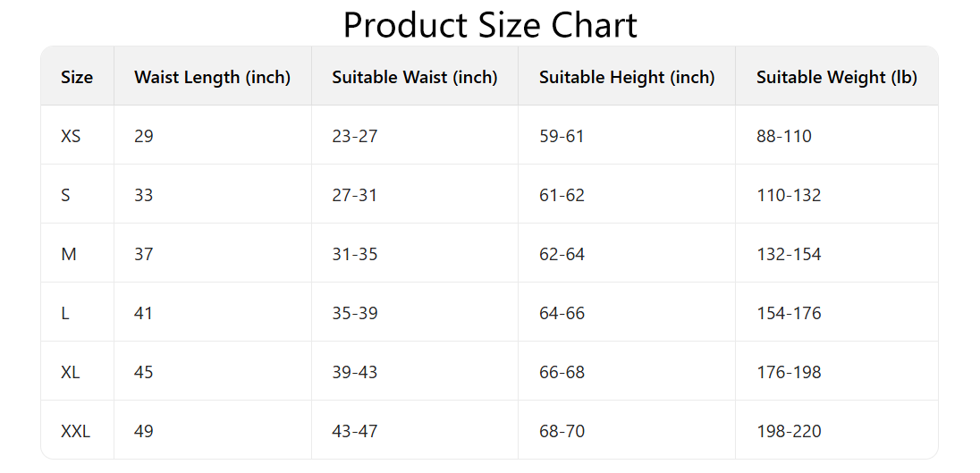Click suitable weight range 198-220
Viewport: 980px width, 473px height.
pos(788,432)
